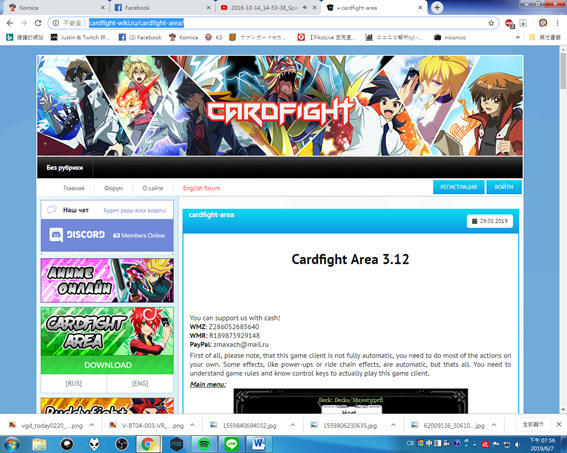Open the Justin & Twitch bookmark

click(80, 37)
